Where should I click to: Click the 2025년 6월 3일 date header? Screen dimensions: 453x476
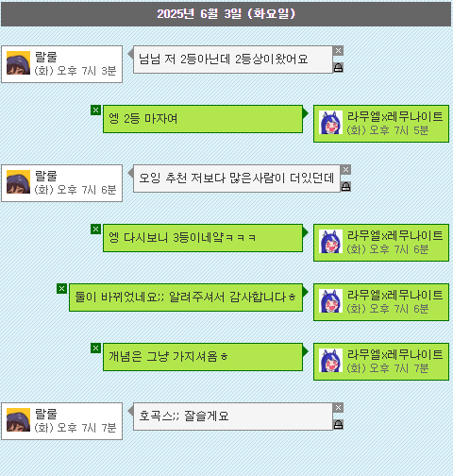point(226,14)
